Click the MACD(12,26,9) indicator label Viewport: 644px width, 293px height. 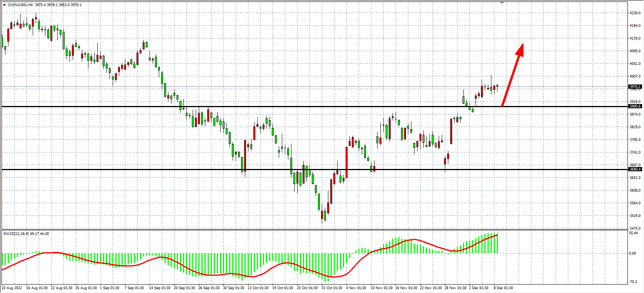tap(15, 233)
